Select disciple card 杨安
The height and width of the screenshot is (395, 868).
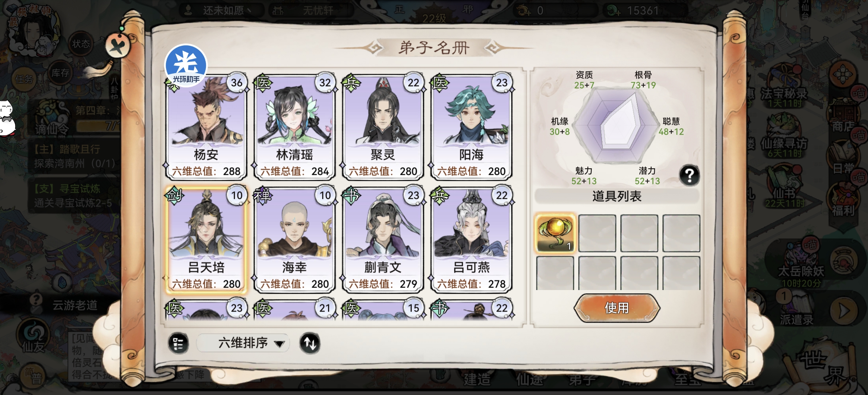click(206, 127)
